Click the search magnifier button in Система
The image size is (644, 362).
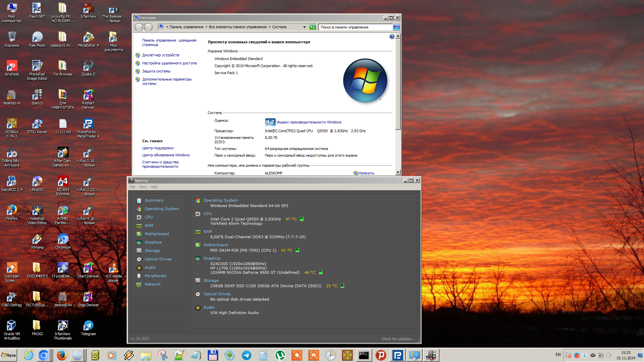396,27
